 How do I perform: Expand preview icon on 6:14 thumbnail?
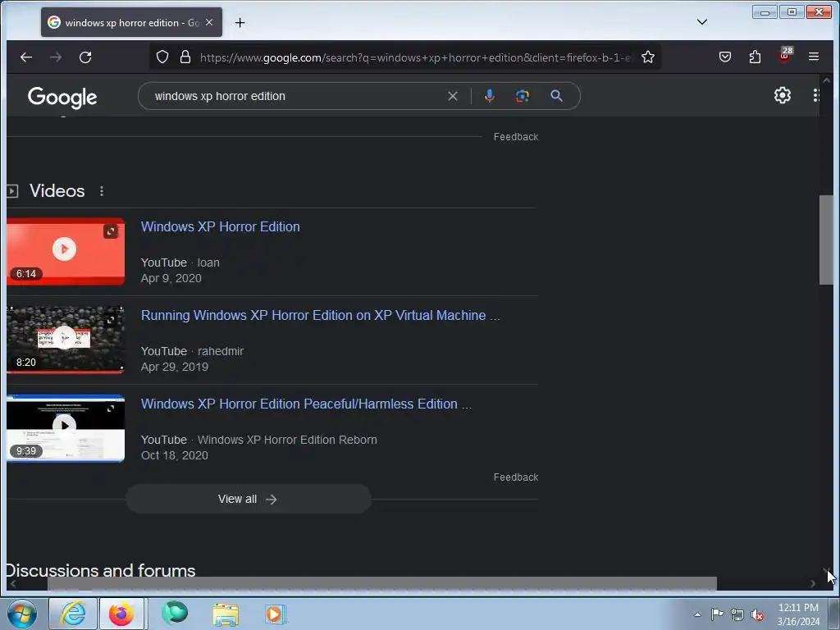point(111,231)
